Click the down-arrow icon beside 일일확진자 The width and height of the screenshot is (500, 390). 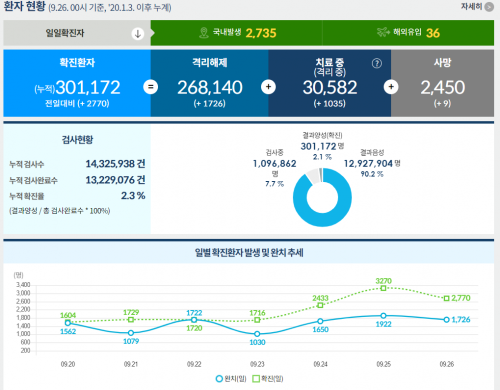(x=138, y=33)
